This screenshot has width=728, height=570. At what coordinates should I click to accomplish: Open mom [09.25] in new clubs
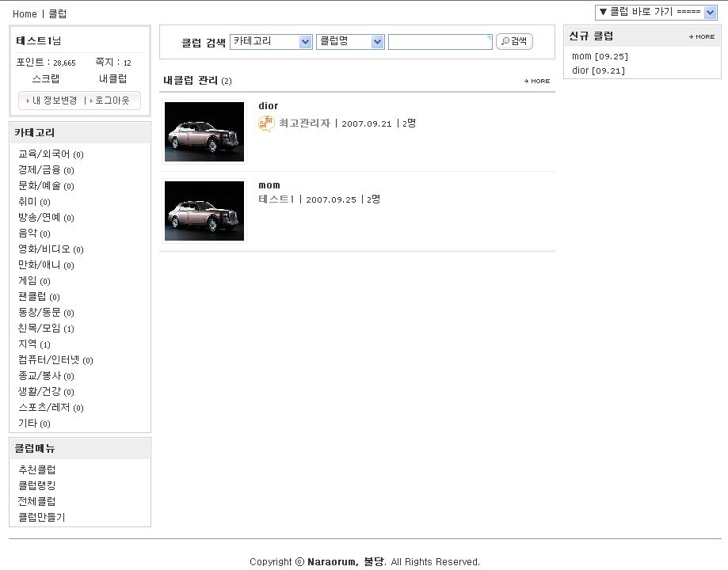point(600,57)
